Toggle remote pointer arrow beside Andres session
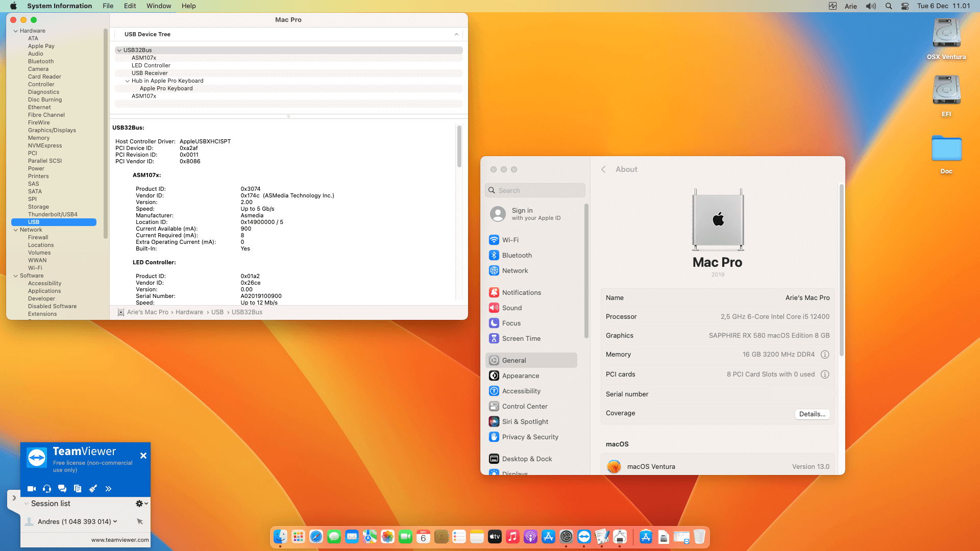Viewport: 980px width, 551px height. [x=140, y=521]
